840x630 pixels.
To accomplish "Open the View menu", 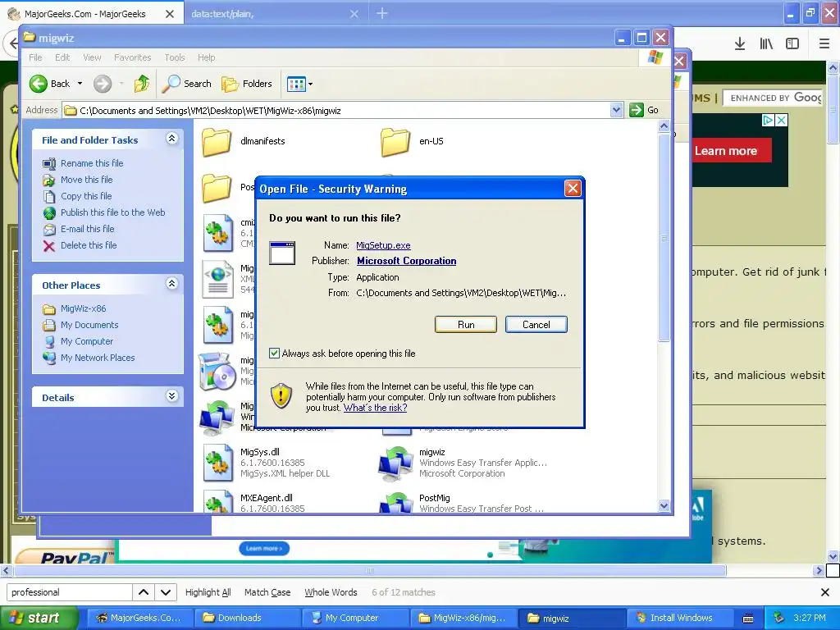I will 92,57.
